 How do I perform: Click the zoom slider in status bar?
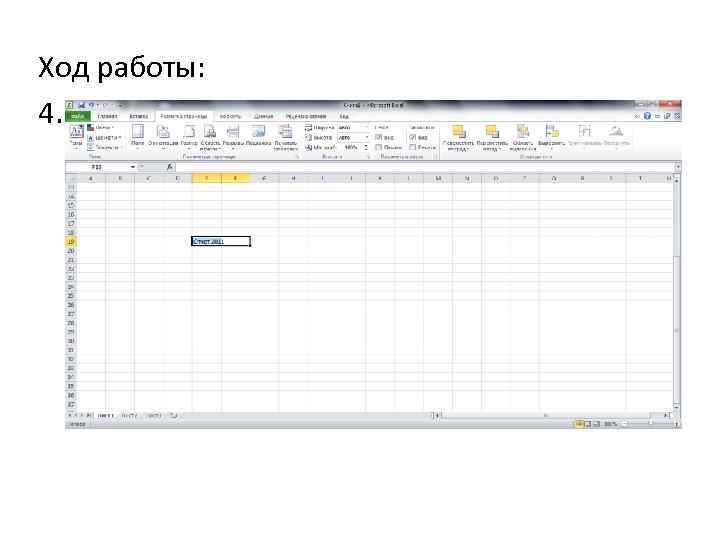650,424
